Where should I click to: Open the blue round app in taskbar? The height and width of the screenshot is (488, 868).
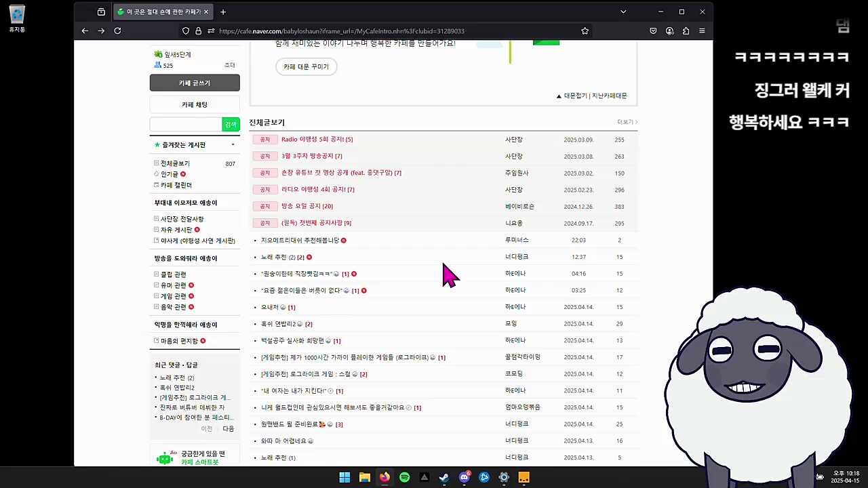pos(484,477)
